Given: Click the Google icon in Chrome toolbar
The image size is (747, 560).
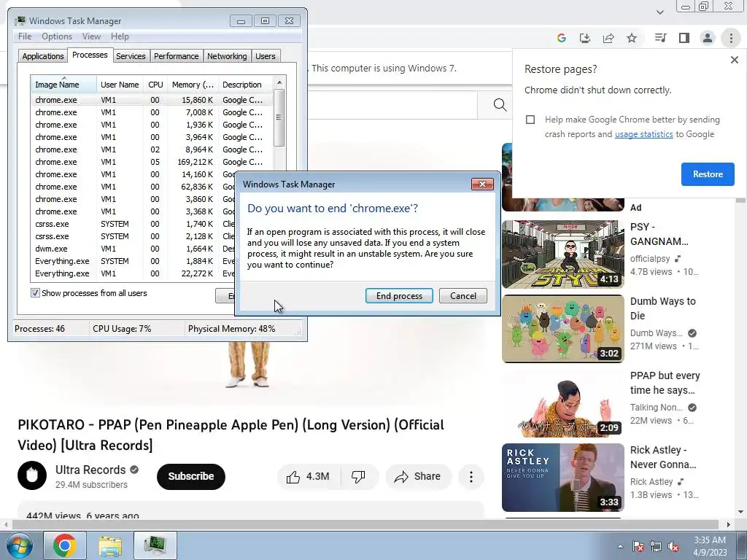Looking at the screenshot, I should tap(561, 38).
